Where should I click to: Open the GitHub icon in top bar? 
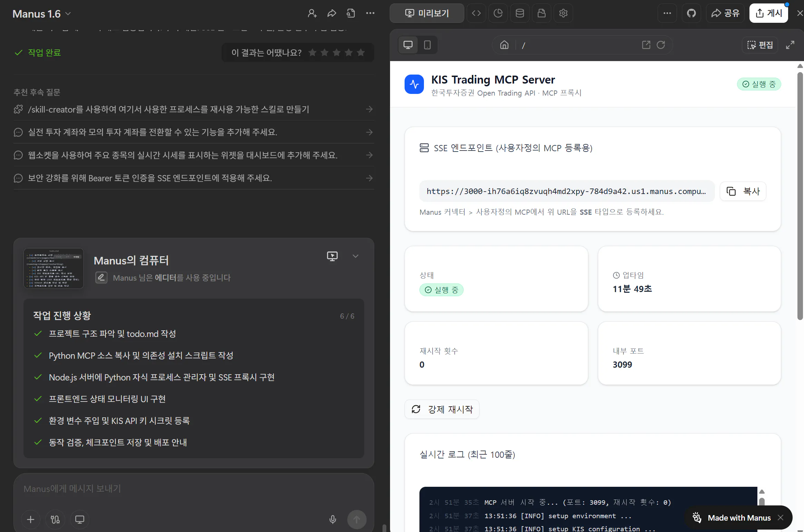coord(691,13)
